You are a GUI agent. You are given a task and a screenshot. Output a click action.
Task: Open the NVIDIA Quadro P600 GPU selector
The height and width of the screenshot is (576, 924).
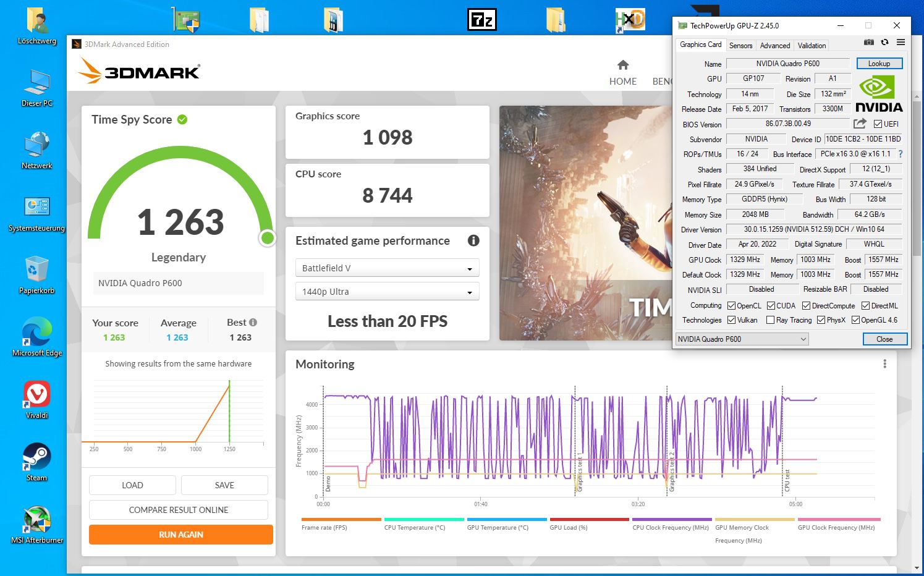pos(742,339)
